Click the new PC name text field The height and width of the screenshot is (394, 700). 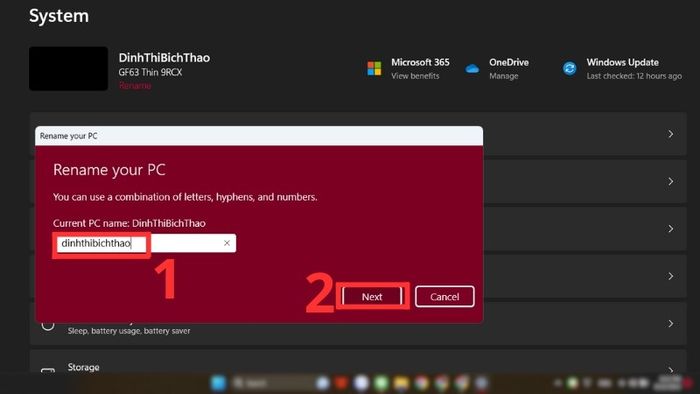(x=146, y=243)
